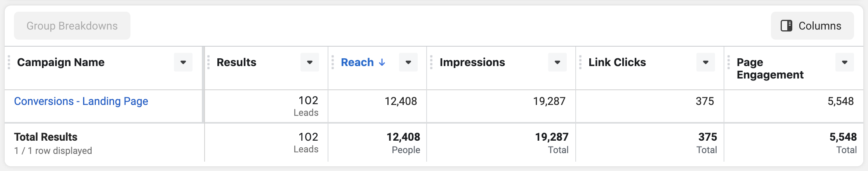
Task: Click the Impressions column drag handle
Action: 431,62
